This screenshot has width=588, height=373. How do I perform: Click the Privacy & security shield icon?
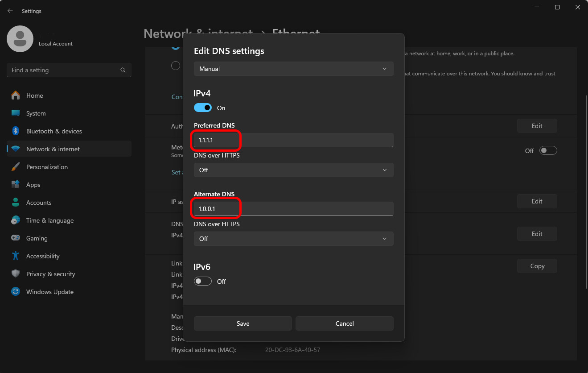pos(16,274)
